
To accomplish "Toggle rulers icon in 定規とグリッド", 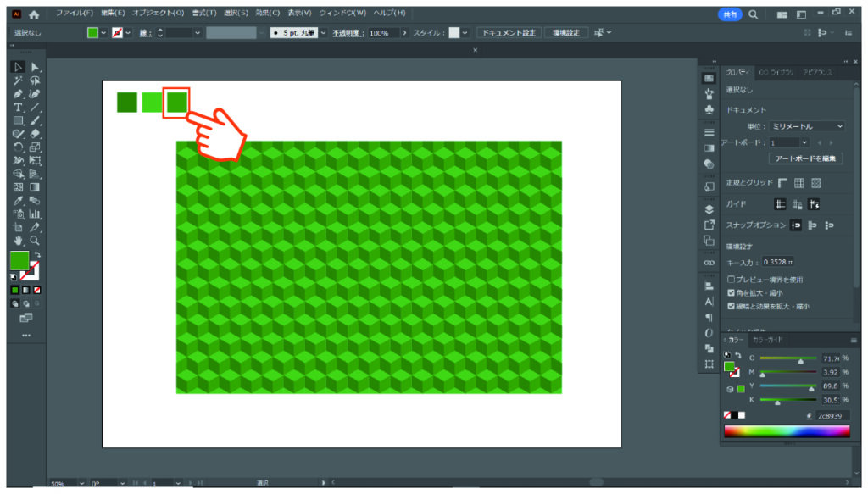I will tap(782, 182).
